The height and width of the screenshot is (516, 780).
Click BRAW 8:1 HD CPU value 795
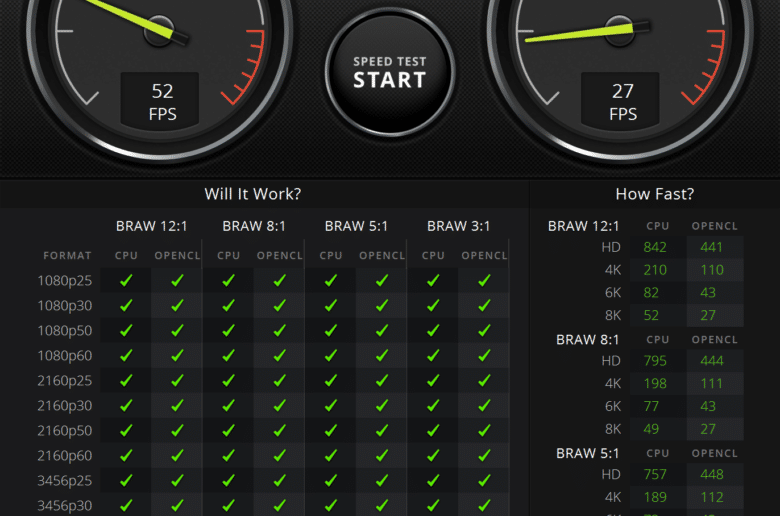tap(655, 361)
